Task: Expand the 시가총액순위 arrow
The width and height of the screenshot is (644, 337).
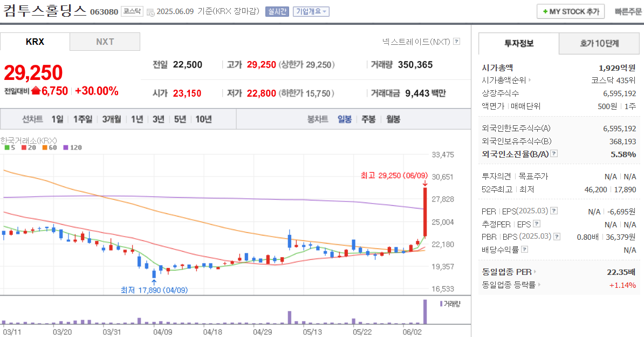Action: [x=530, y=80]
